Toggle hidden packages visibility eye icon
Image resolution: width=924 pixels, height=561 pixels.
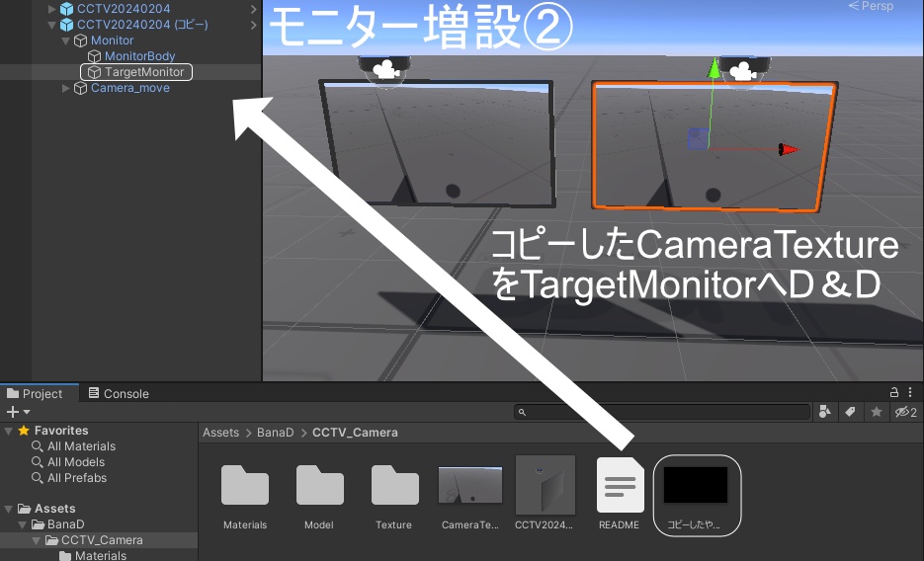click(906, 412)
